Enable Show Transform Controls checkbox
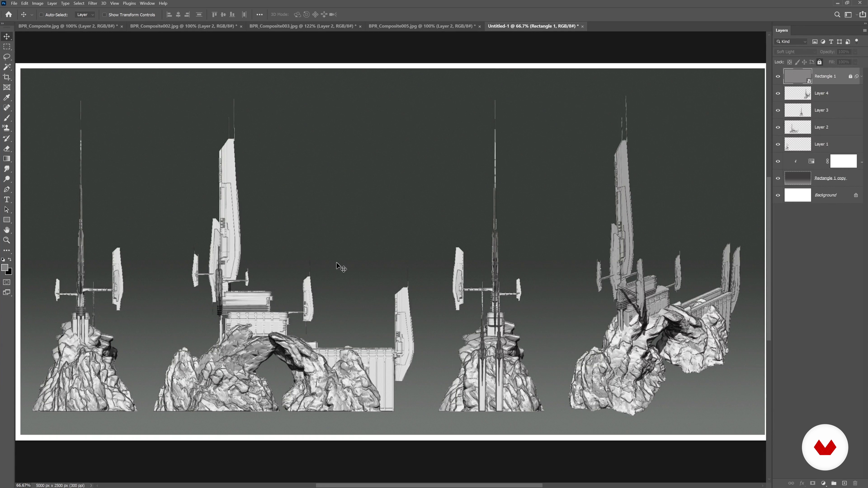This screenshot has height=488, width=868. (x=104, y=15)
